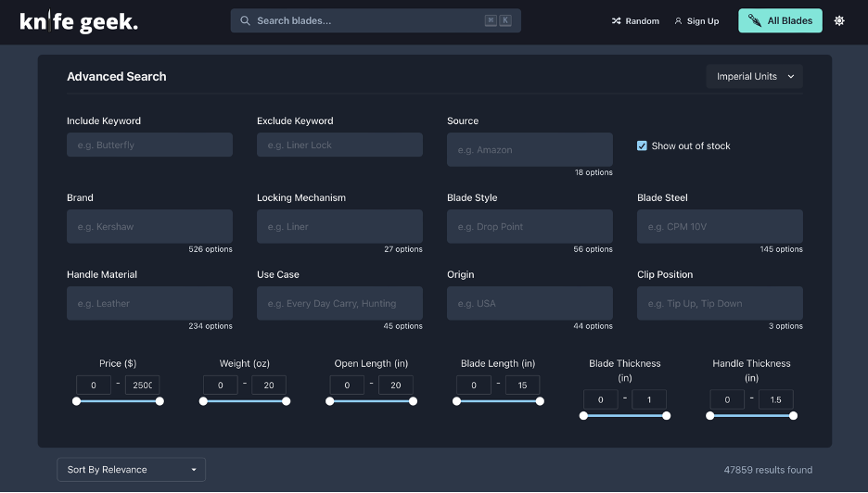Click the arrow on Sort By Relevance
Screen dimensions: 868x493
coord(194,470)
